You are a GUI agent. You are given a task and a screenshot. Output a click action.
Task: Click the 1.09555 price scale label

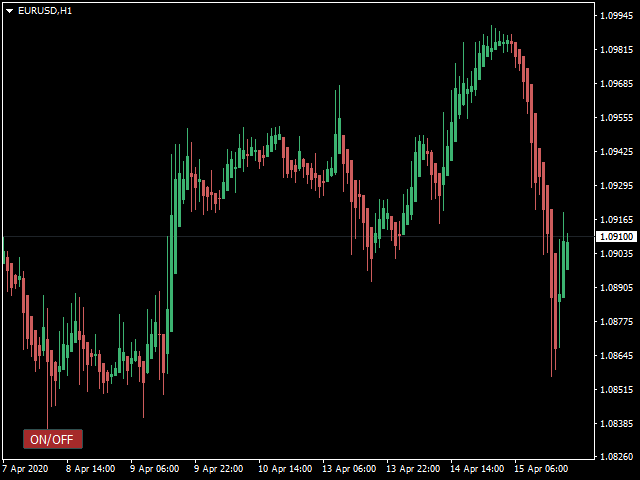(x=614, y=118)
